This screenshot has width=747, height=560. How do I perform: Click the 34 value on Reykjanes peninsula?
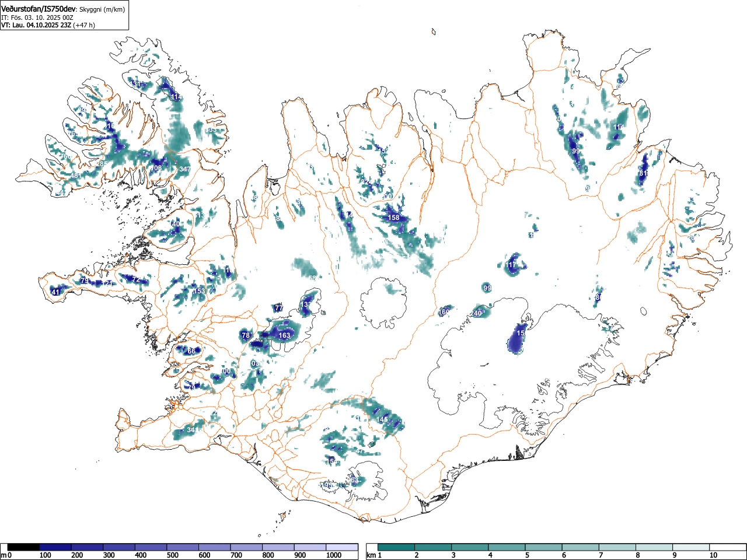pos(191,430)
